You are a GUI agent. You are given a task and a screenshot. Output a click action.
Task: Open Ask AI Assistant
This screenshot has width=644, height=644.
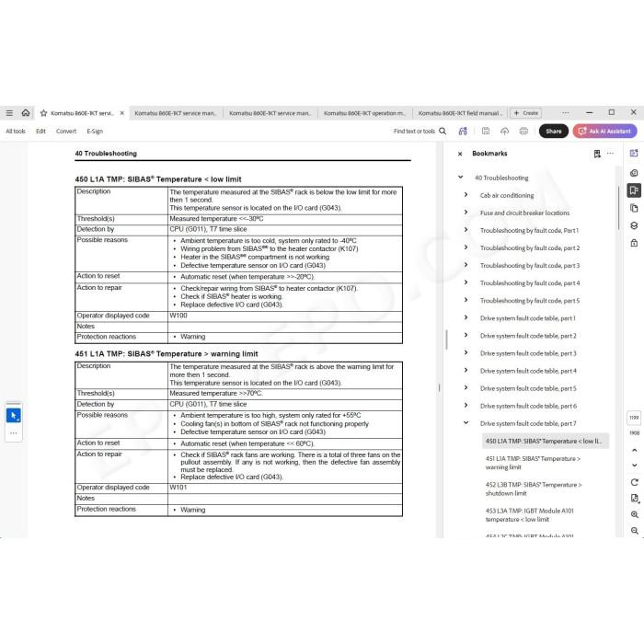(x=604, y=131)
